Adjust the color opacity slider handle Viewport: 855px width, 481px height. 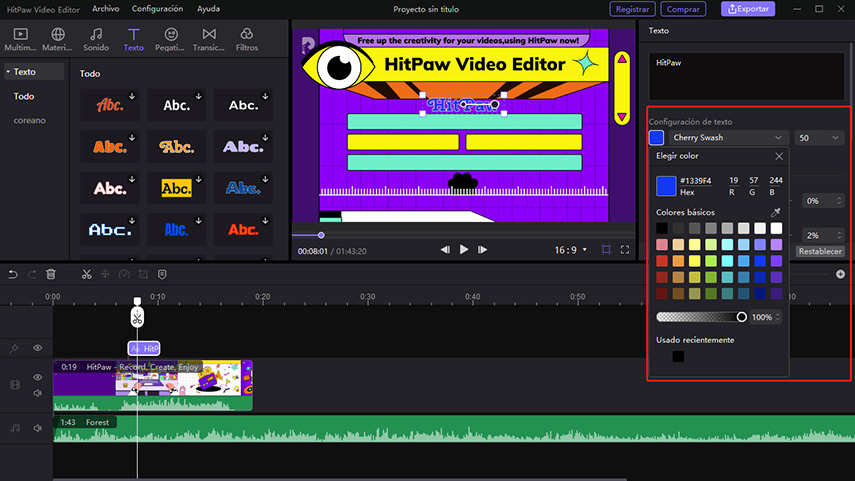pyautogui.click(x=741, y=317)
